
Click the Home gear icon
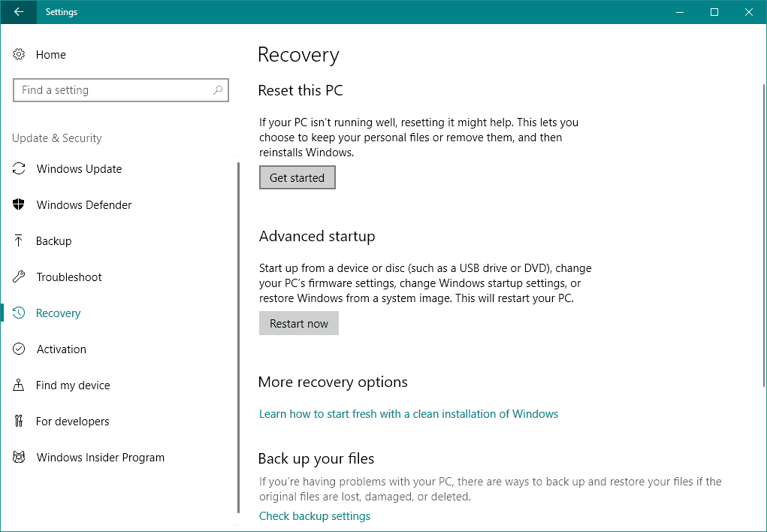coord(19,54)
